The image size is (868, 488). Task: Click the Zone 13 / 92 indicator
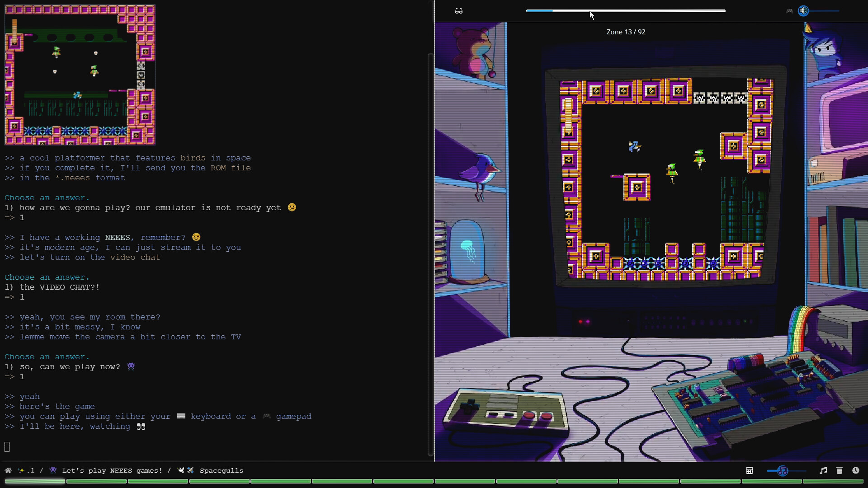[626, 32]
